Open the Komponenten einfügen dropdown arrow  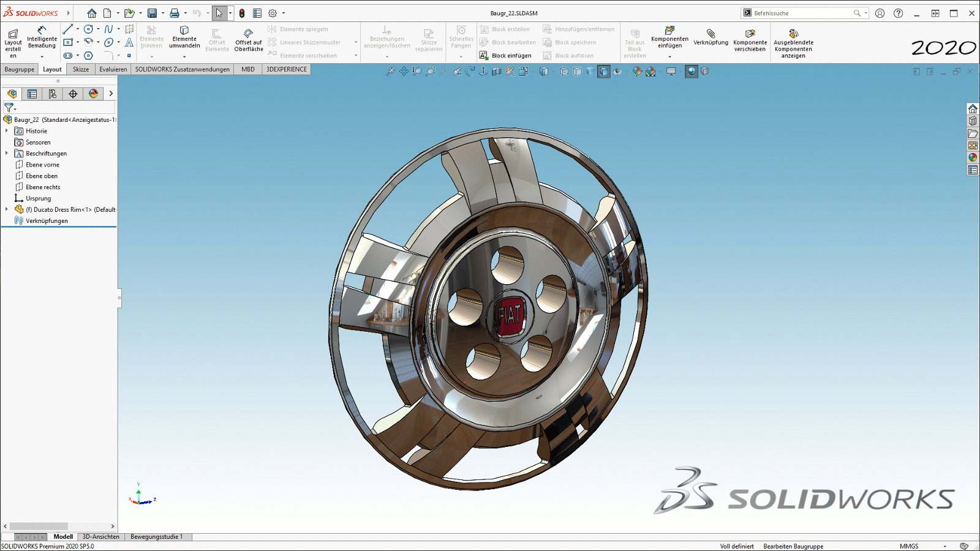click(669, 56)
